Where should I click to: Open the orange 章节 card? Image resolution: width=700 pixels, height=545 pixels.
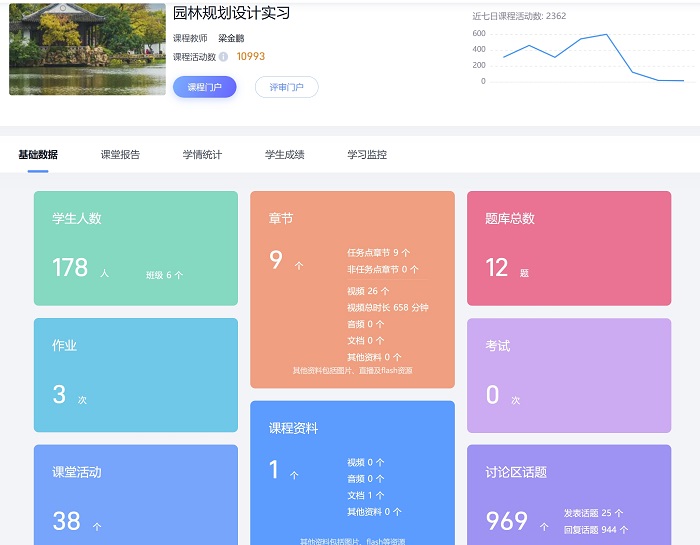(x=352, y=289)
